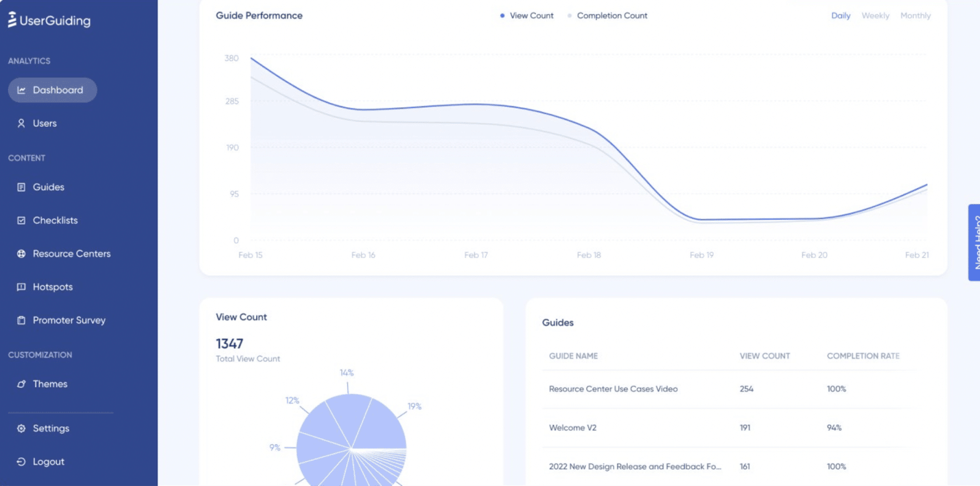Open 2022 New Design Release guide row
Screen dimensions: 980x486
635,466
